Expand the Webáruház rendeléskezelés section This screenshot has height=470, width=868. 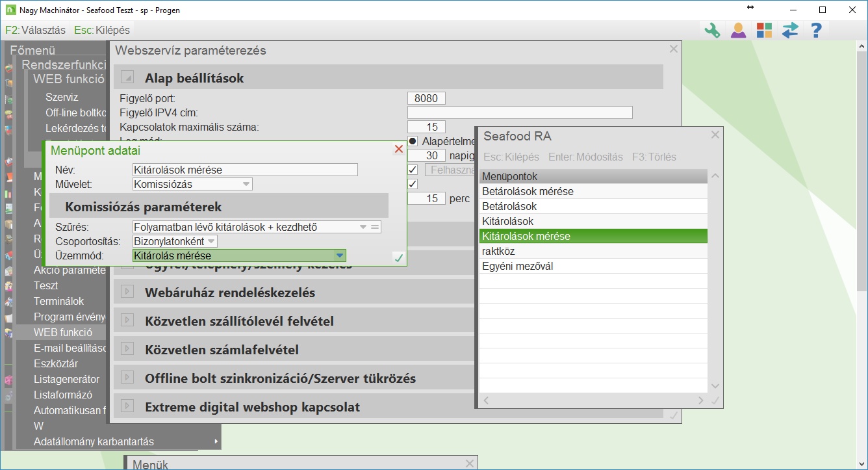point(127,293)
